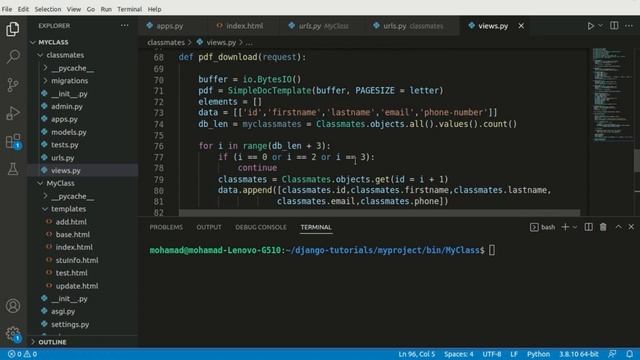Switch to the apps.py tab
The image size is (640, 360).
[x=170, y=26]
